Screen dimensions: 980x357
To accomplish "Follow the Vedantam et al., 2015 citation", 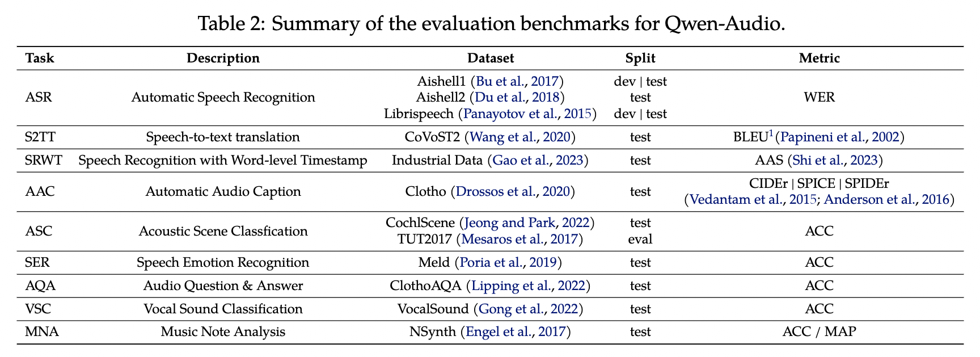I will tap(753, 199).
